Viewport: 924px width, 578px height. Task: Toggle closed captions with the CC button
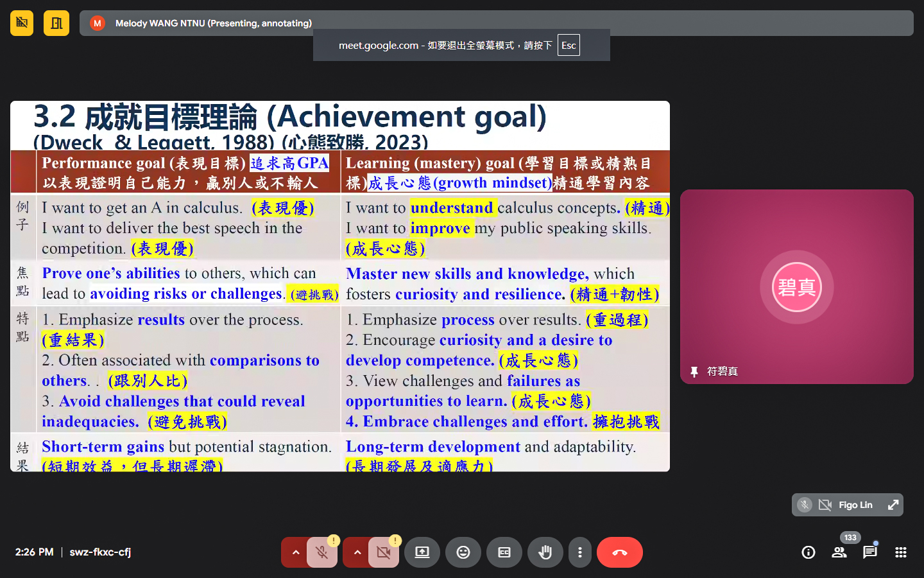(504, 552)
